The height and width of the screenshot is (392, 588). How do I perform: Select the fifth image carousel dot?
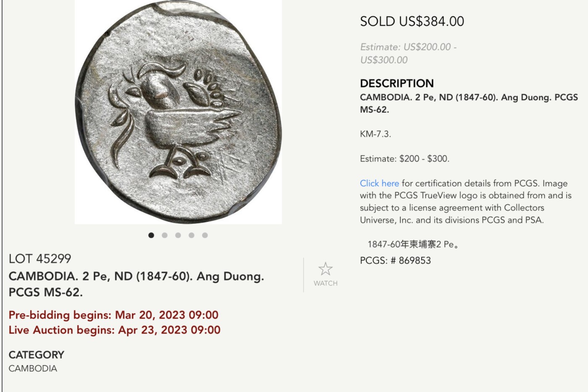pyautogui.click(x=205, y=235)
